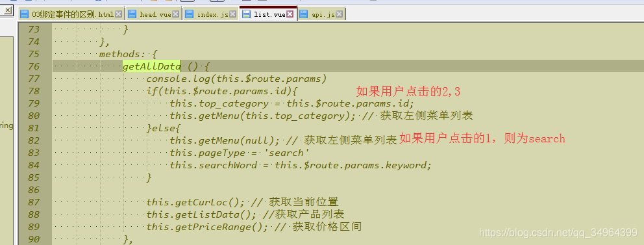Click line number 74 in the margin
This screenshot has width=644, height=245.
pyautogui.click(x=34, y=42)
